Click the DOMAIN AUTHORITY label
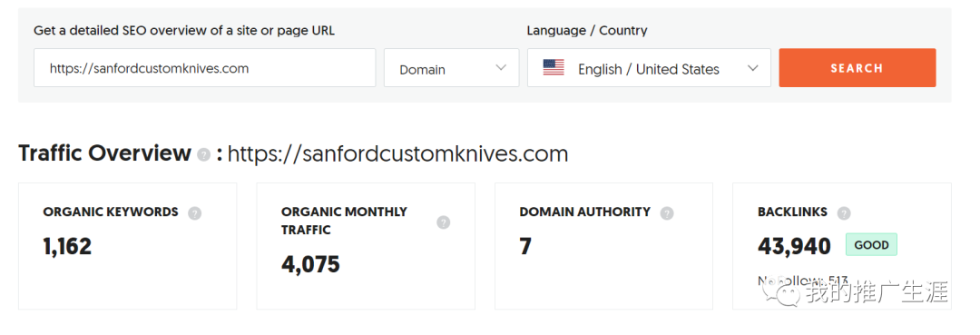The image size is (980, 335). [x=584, y=212]
